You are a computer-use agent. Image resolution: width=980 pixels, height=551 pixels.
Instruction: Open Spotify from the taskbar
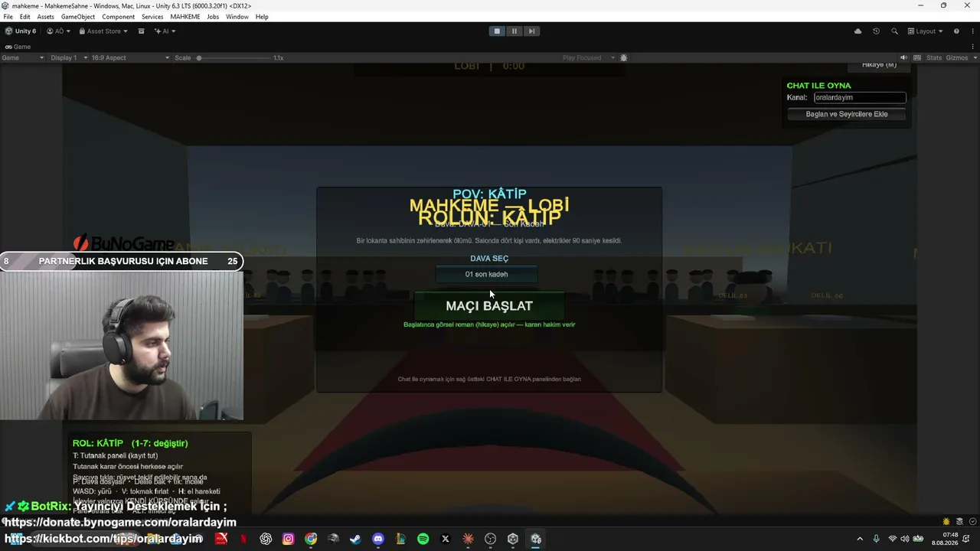(x=423, y=539)
